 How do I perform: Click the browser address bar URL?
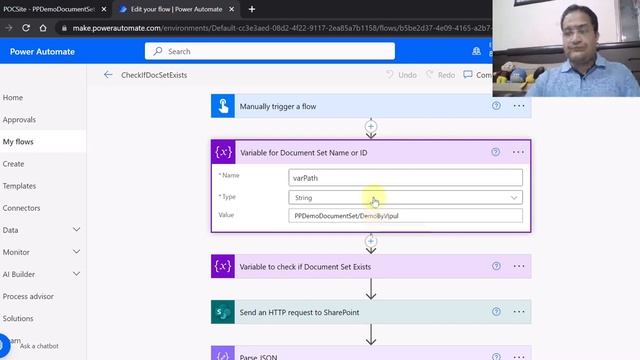click(282, 28)
